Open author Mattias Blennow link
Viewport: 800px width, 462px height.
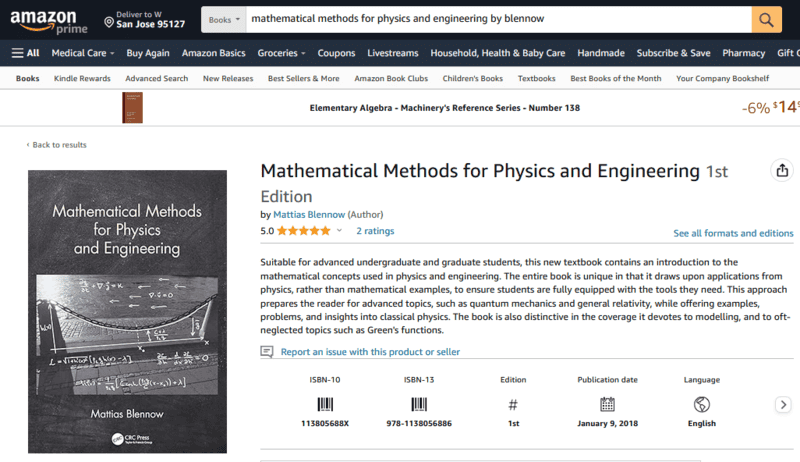pos(309,215)
